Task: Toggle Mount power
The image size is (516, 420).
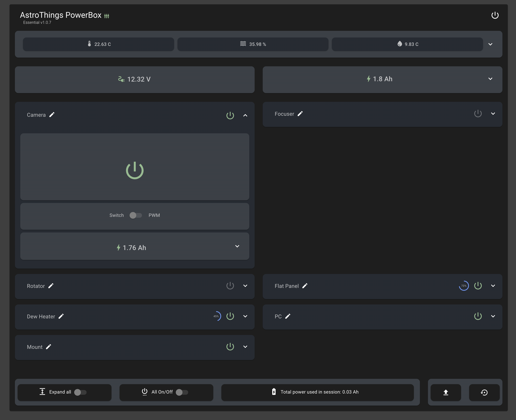Action: [230, 347]
